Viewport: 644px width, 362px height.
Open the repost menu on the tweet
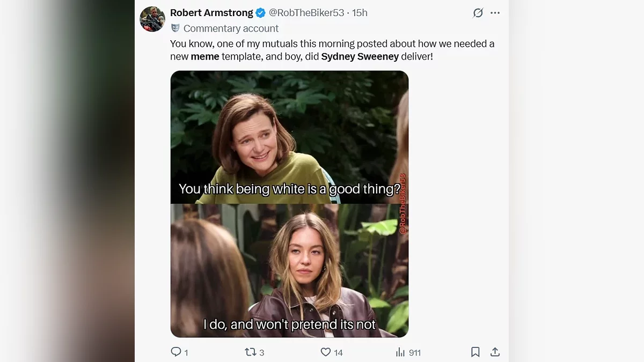(x=250, y=352)
